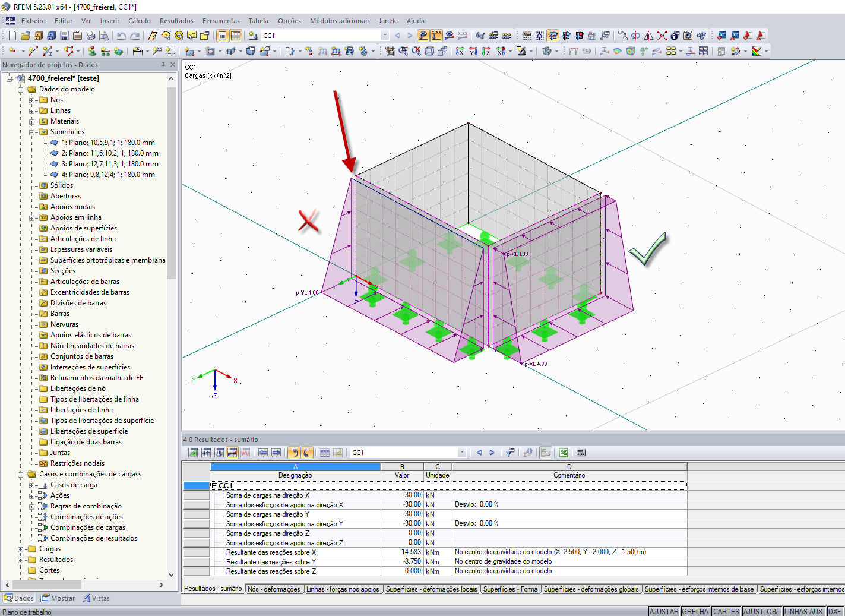Click the GRELHA status bar button
The image size is (845, 616).
pyautogui.click(x=695, y=611)
